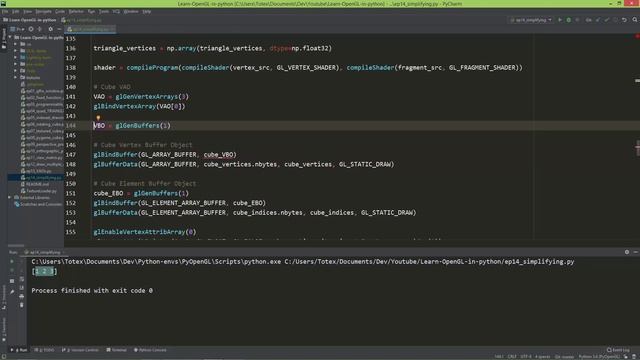Open the View menu
640x360 pixels.
[27, 11]
